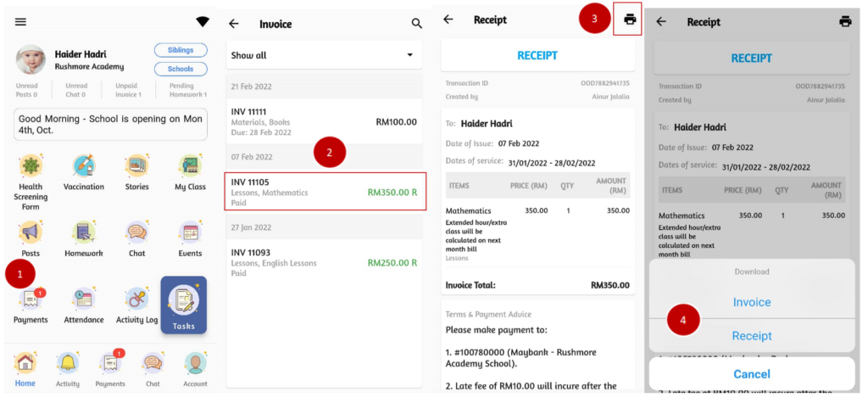
Task: Click the print icon highlighted in red
Action: tap(629, 20)
